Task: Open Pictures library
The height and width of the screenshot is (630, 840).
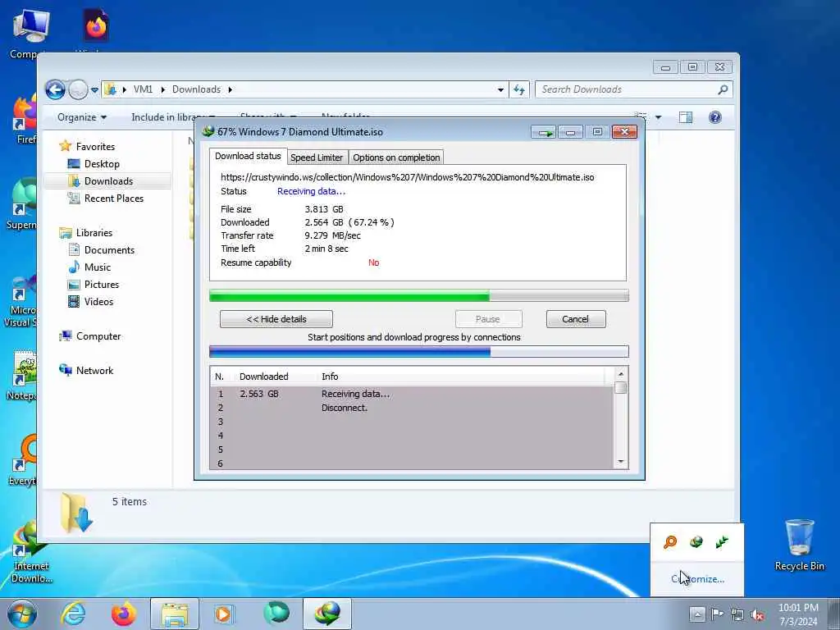Action: pos(101,285)
